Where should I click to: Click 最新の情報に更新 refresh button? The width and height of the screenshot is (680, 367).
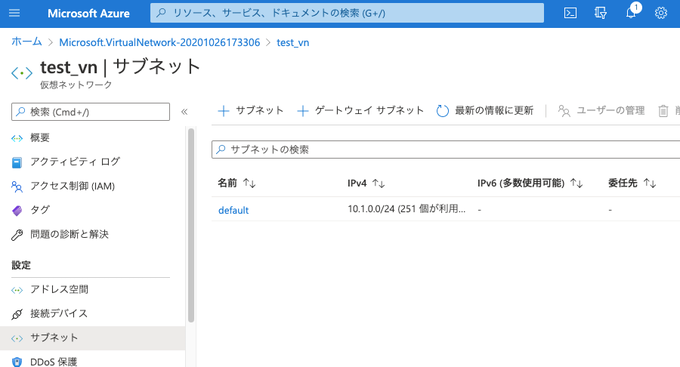[x=485, y=111]
